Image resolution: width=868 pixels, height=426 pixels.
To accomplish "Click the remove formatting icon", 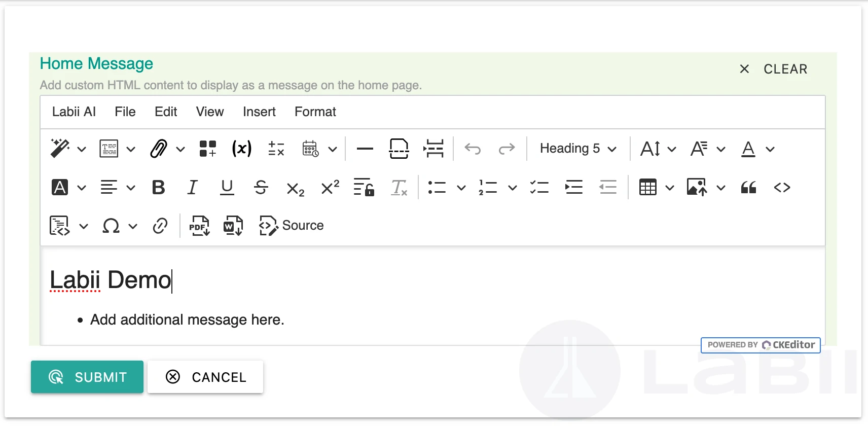I will tap(399, 188).
